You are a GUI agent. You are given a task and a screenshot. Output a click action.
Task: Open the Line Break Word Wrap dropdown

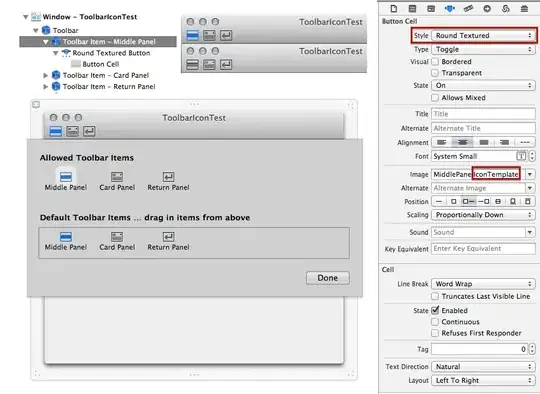(x=483, y=284)
